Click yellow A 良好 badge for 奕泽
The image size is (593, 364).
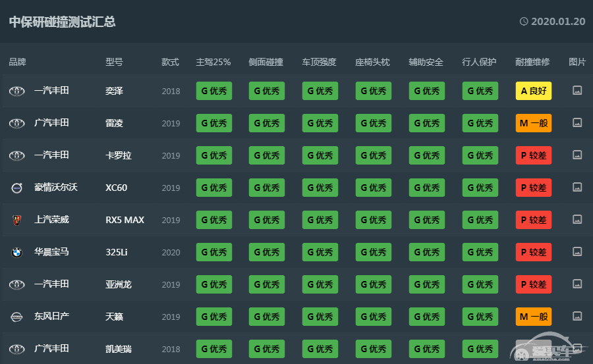pyautogui.click(x=533, y=91)
